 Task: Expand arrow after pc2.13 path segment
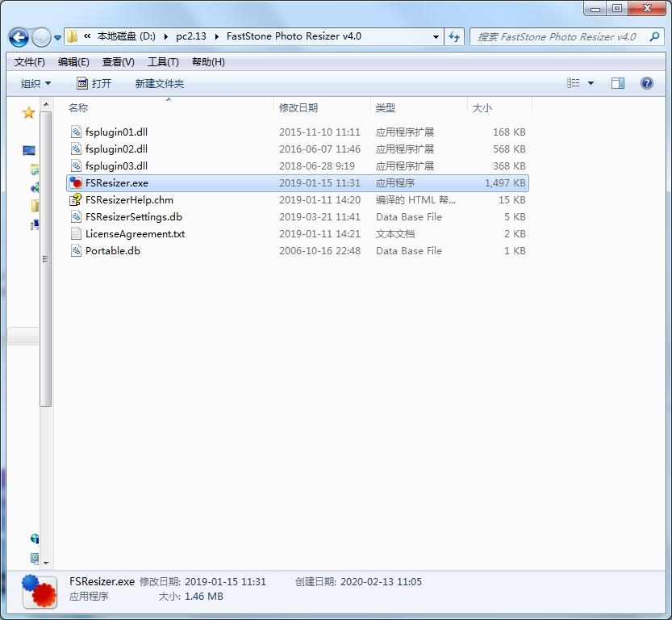pyautogui.click(x=216, y=37)
